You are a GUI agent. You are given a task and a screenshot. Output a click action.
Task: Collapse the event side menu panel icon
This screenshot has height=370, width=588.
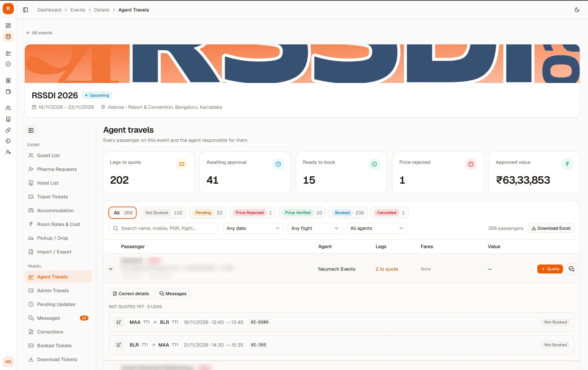pyautogui.click(x=31, y=130)
